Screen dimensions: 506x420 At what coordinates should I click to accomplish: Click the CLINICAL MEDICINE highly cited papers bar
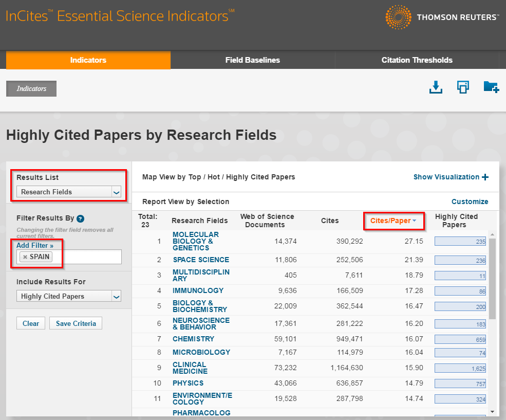point(460,368)
